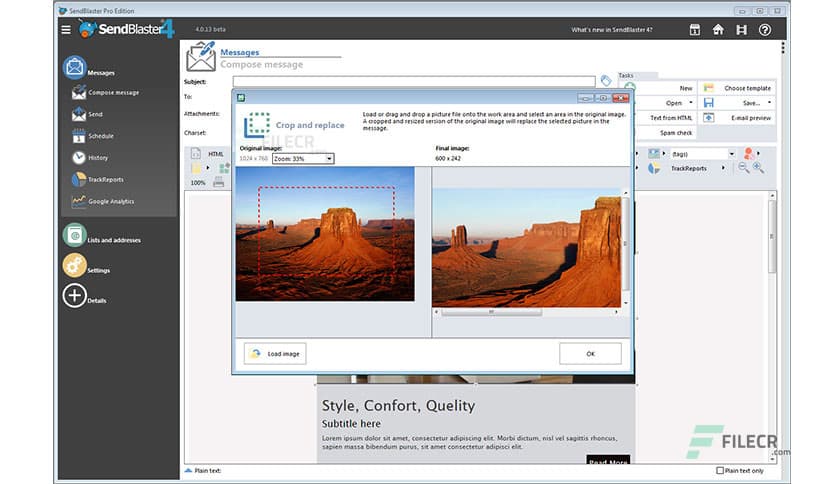
Task: Click the calendar icon in top header
Action: click(x=695, y=30)
